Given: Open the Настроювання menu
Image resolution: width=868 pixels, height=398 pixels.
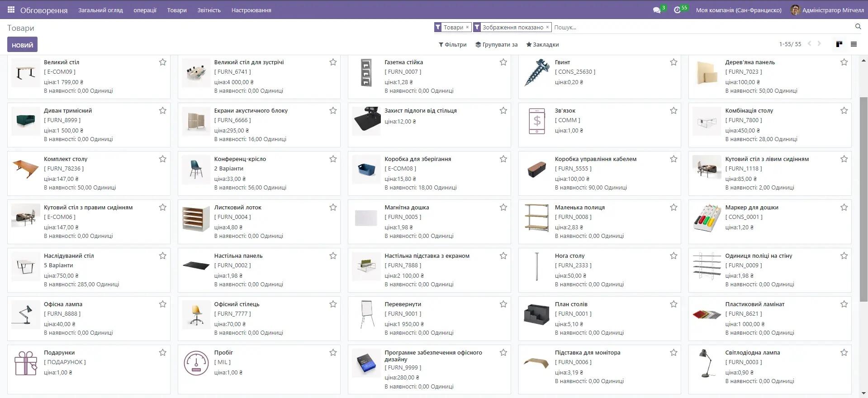Looking at the screenshot, I should (251, 10).
